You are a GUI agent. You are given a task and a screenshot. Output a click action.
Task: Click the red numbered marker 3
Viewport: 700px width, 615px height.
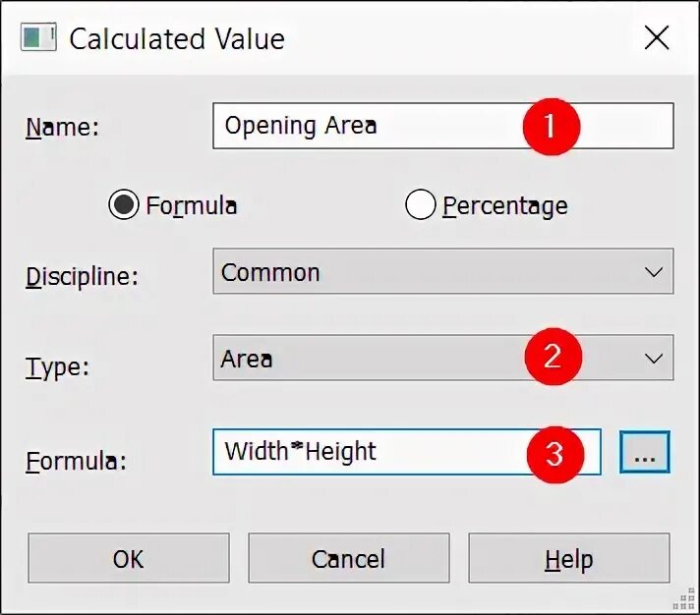554,454
